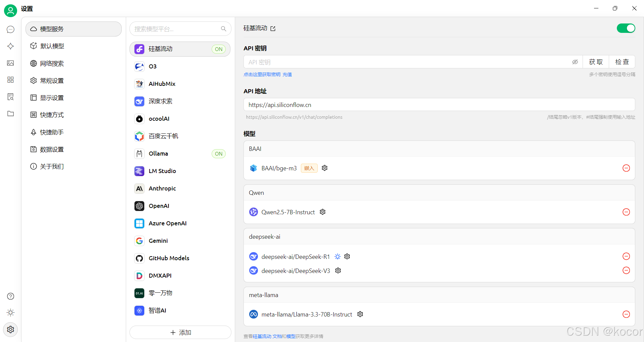Select the Gemini provider
The height and width of the screenshot is (342, 644).
coord(180,241)
